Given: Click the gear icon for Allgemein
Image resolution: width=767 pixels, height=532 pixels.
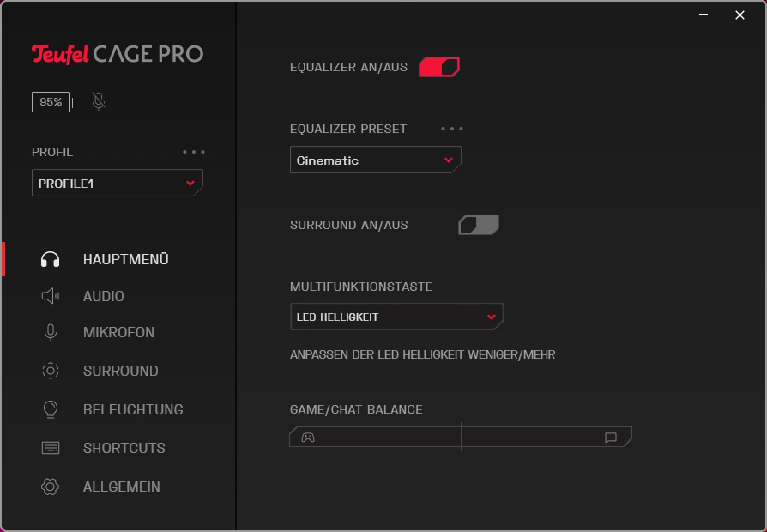Looking at the screenshot, I should 51,487.
